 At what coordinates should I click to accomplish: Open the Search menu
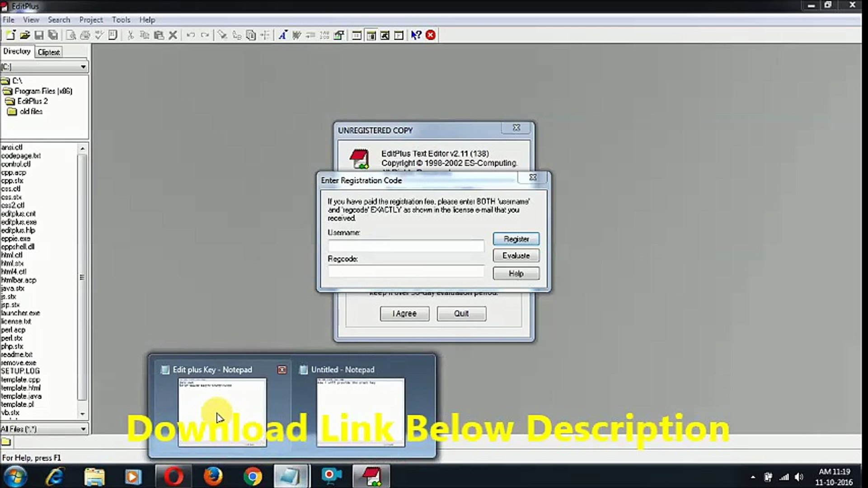59,20
